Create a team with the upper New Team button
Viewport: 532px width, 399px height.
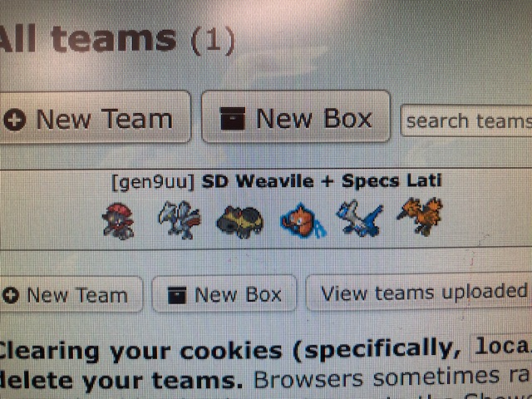95,117
